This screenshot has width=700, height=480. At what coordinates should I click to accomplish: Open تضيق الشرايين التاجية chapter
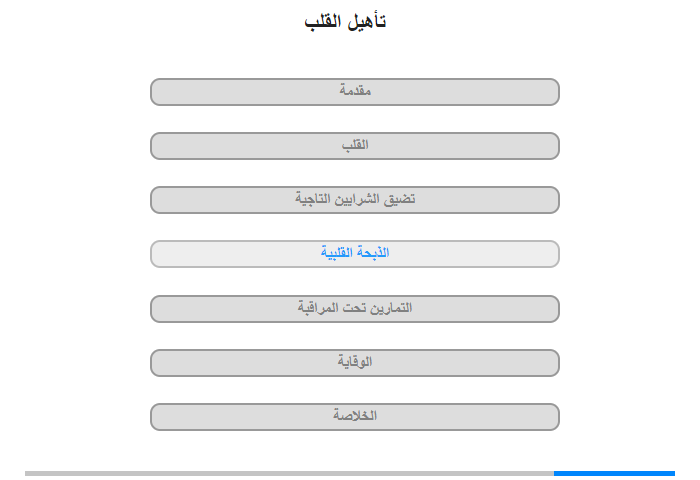pyautogui.click(x=355, y=200)
